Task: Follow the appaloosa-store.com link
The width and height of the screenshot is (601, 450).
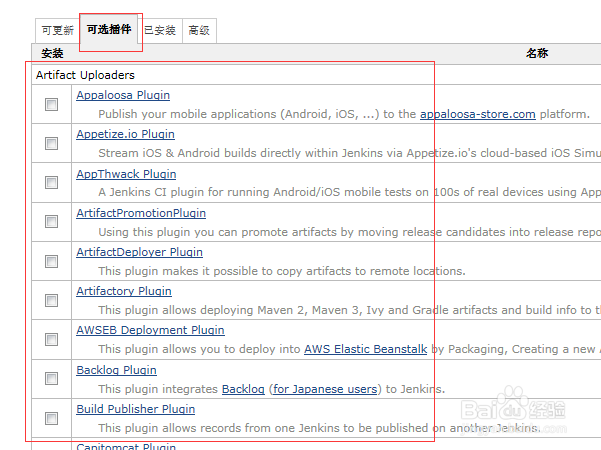Action: (x=478, y=114)
